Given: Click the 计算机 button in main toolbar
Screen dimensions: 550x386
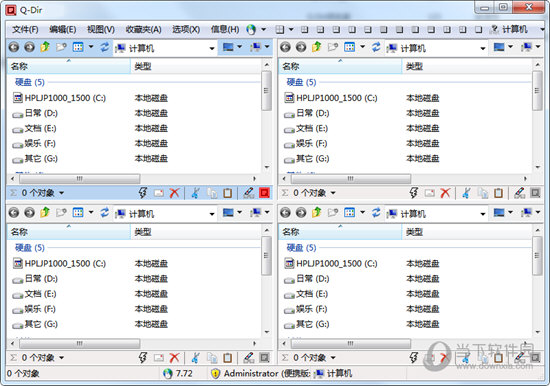Looking at the screenshot, I should [510, 29].
